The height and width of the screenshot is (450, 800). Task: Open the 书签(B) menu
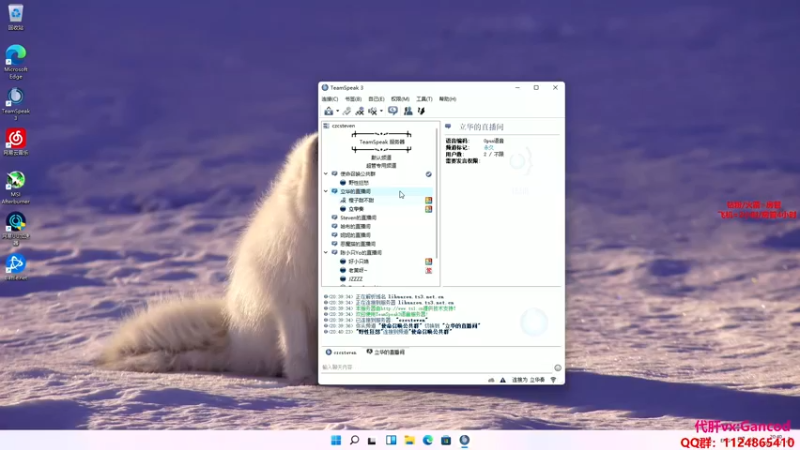pyautogui.click(x=353, y=99)
